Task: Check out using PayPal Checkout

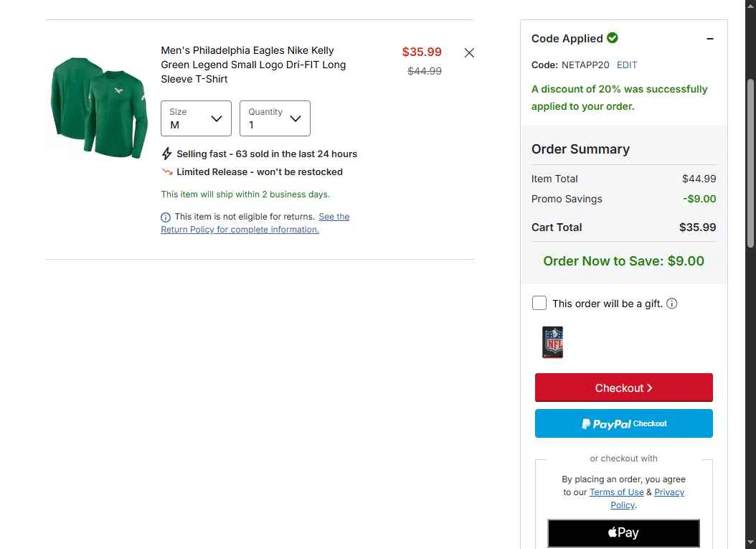Action: tap(623, 423)
